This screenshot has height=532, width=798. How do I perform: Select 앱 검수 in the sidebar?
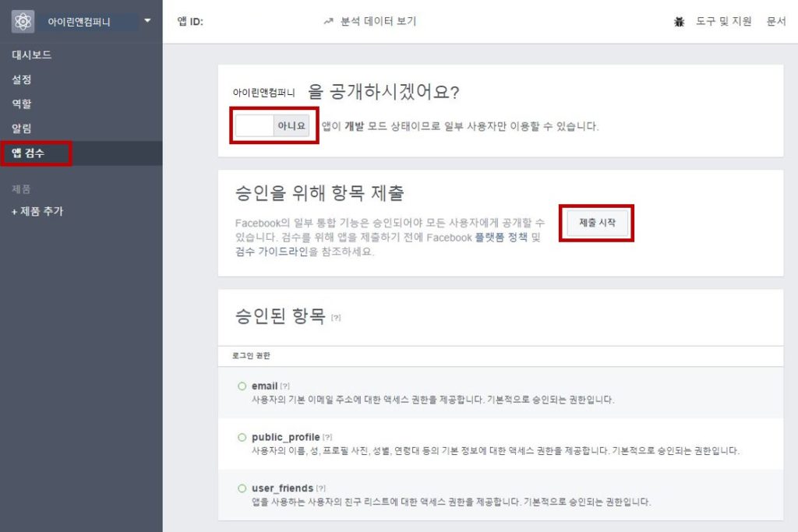[28, 153]
